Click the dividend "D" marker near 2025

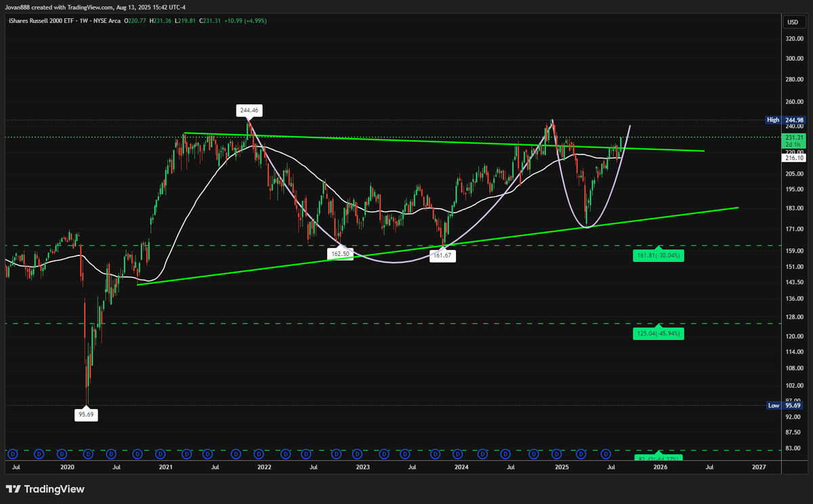point(557,454)
